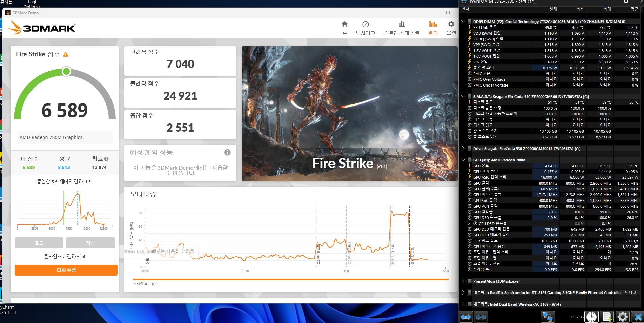Click the graphics score 7 040 value
The height and width of the screenshot is (323, 644).
180,64
